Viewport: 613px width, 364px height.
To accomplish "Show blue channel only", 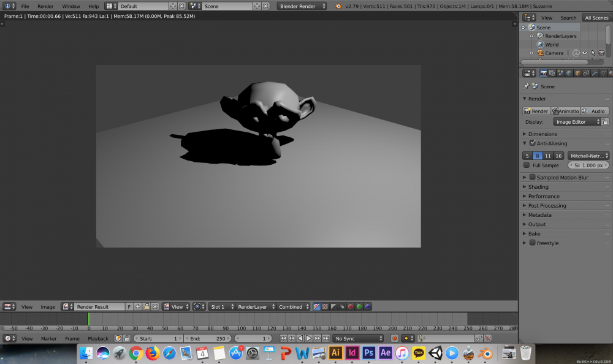I will click(368, 306).
